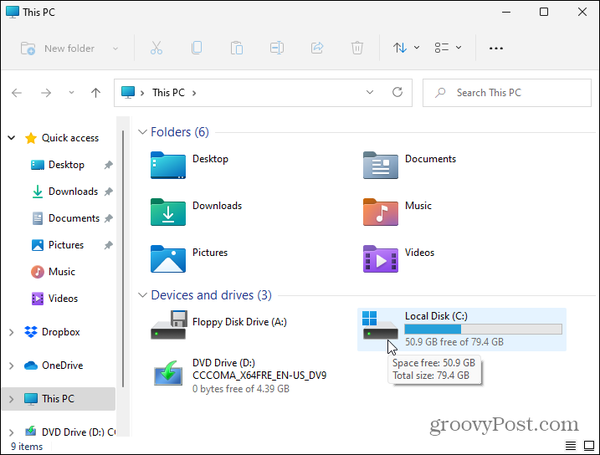Select Desktop in Quick access

coord(66,165)
